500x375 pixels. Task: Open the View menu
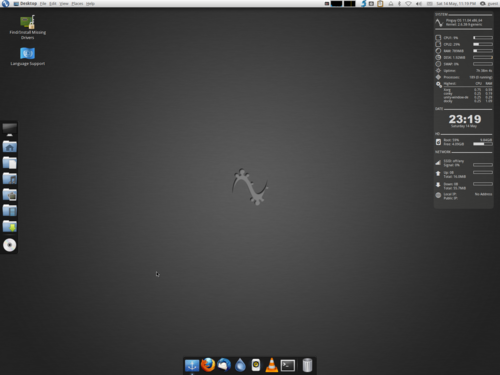click(x=64, y=4)
